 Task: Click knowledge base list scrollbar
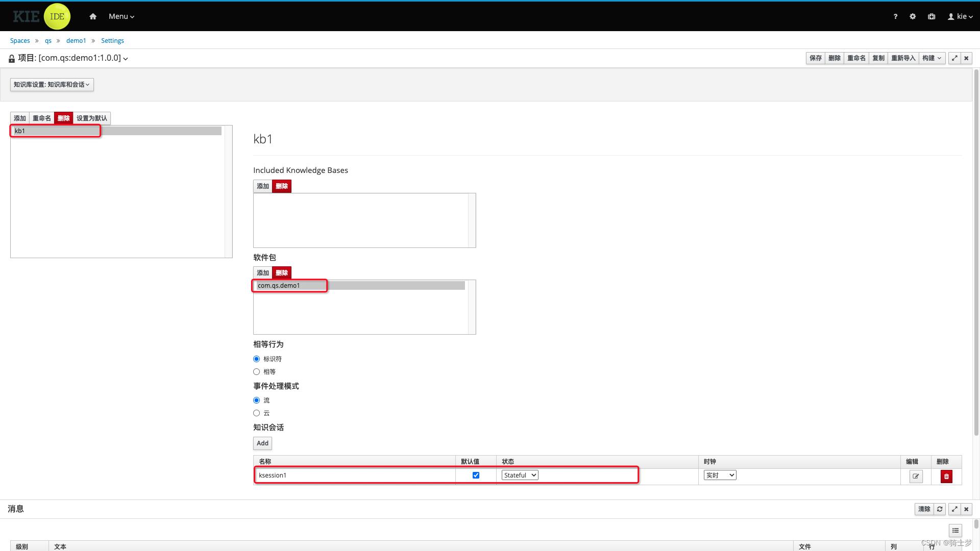click(228, 192)
